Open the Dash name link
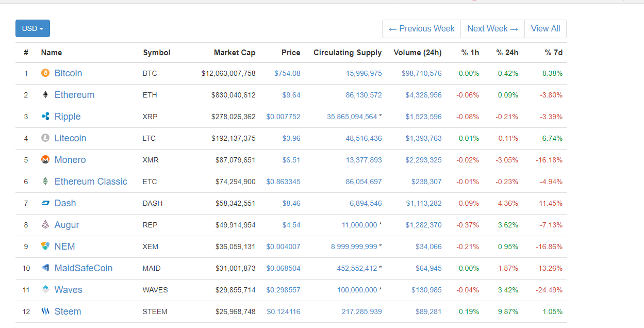The height and width of the screenshot is (328, 644). click(65, 203)
